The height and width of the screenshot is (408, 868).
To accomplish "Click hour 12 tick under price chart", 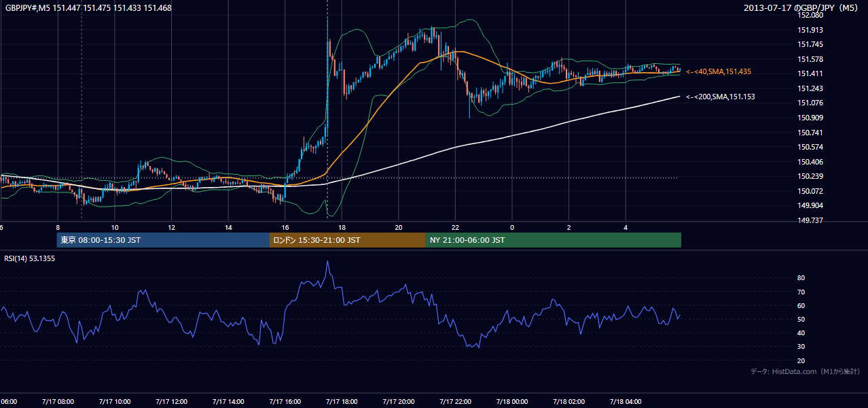I will pos(171,227).
